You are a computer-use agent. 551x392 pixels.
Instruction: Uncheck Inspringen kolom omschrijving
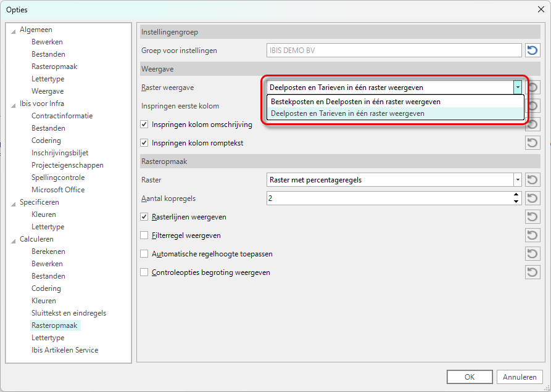144,125
